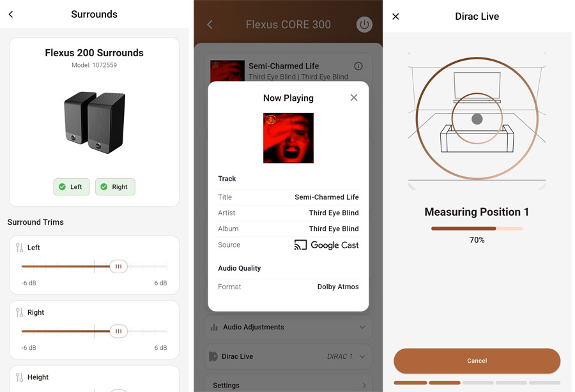Open the Settings row
Screen dimensions: 575x392
288,385
